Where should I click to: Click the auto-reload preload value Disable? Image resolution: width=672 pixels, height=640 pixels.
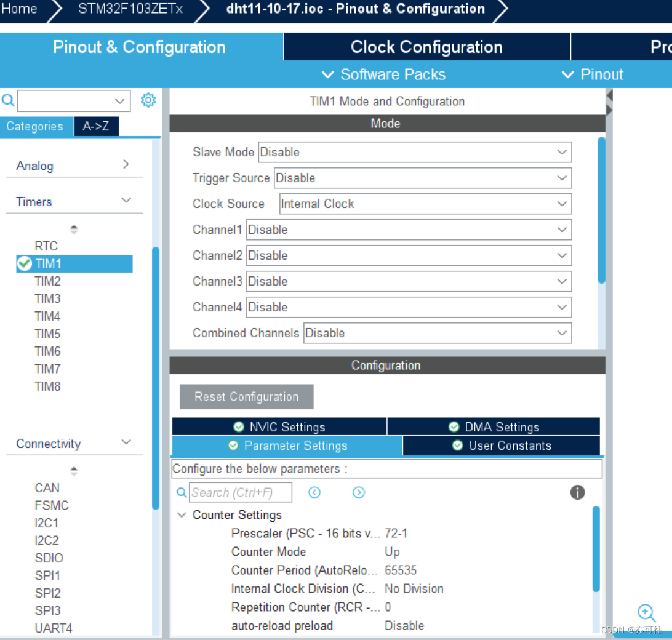[x=404, y=626]
